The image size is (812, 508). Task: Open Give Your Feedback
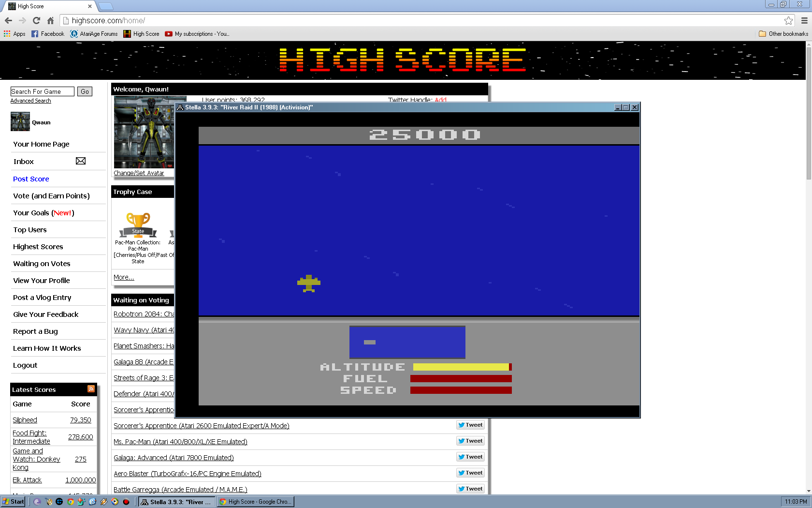point(46,314)
